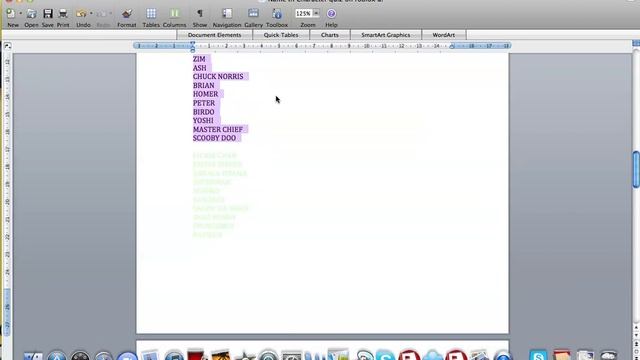Click the vertical scrollbar thumb
Screen dimensions: 640x360
pos(636,169)
